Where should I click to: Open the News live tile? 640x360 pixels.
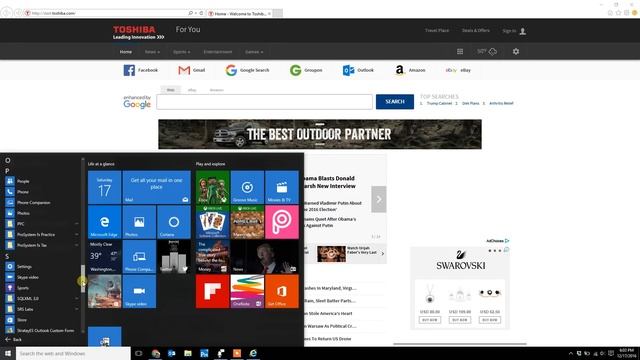coord(264,256)
